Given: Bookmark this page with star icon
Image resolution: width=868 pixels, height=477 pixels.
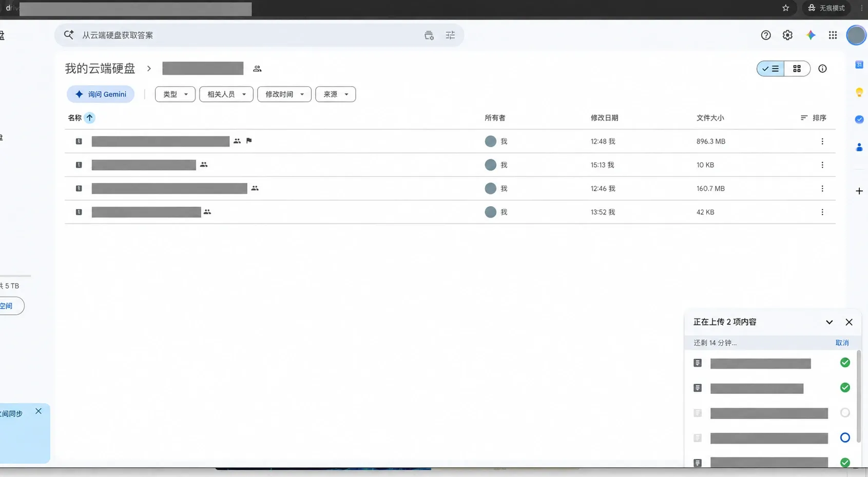Looking at the screenshot, I should (785, 8).
